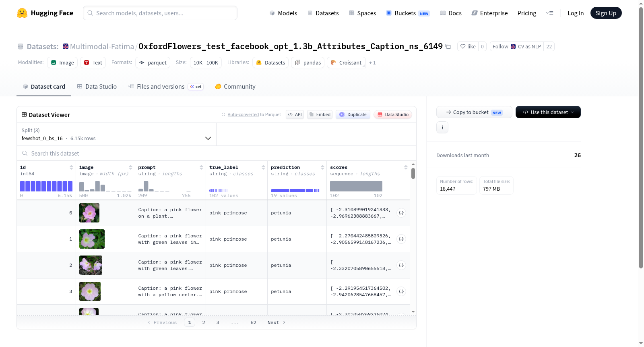644x347 pixels.
Task: Switch to the Dataset card tab
Action: [x=44, y=87]
